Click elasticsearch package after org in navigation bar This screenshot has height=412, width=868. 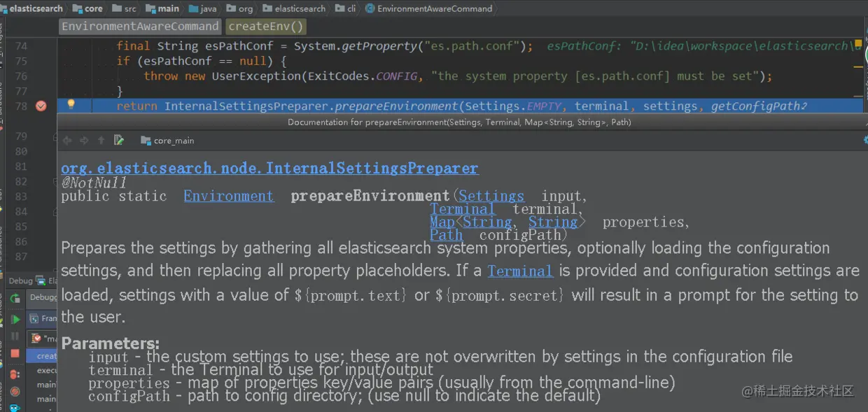click(294, 8)
